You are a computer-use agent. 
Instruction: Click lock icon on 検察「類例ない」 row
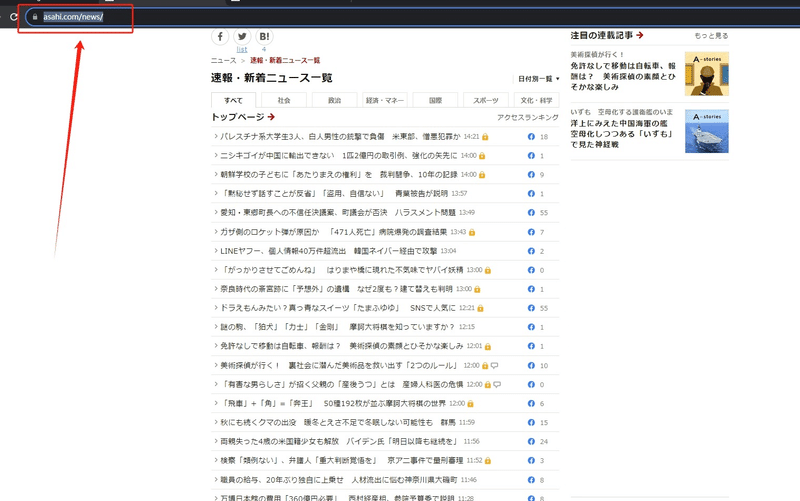tap(488, 460)
